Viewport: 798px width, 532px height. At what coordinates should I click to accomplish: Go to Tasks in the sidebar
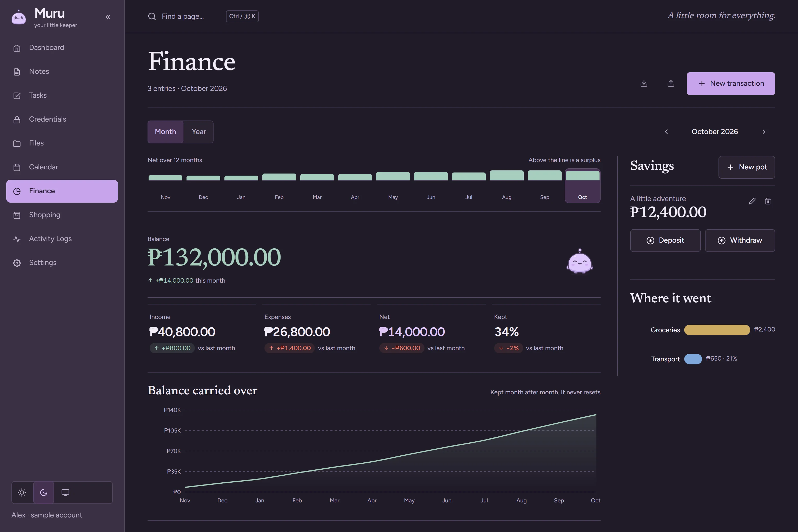(x=62, y=96)
